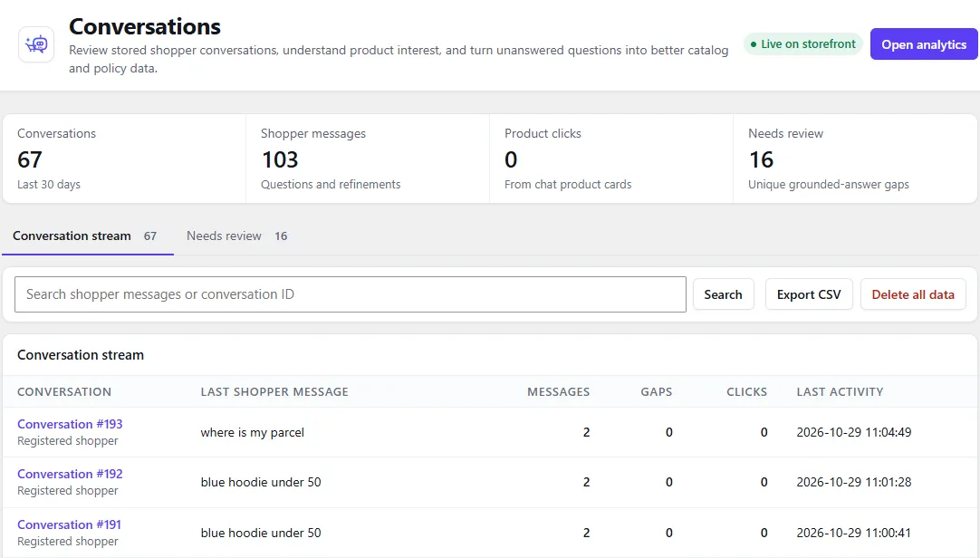Open Conversation #193 link

(70, 424)
